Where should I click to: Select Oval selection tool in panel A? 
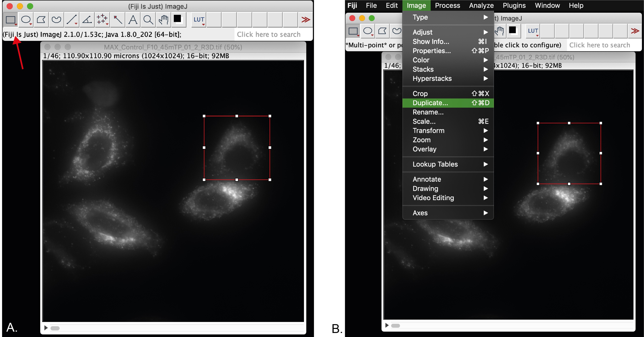pyautogui.click(x=26, y=20)
